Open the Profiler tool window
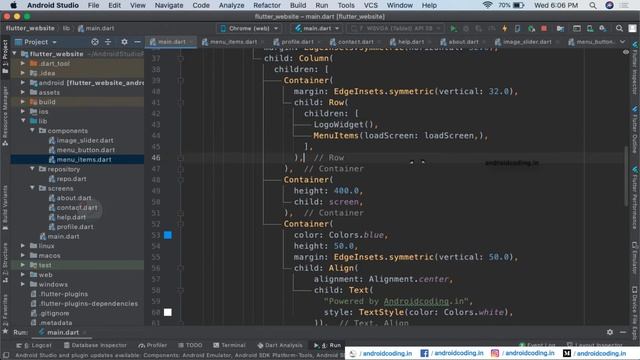 tap(153, 345)
